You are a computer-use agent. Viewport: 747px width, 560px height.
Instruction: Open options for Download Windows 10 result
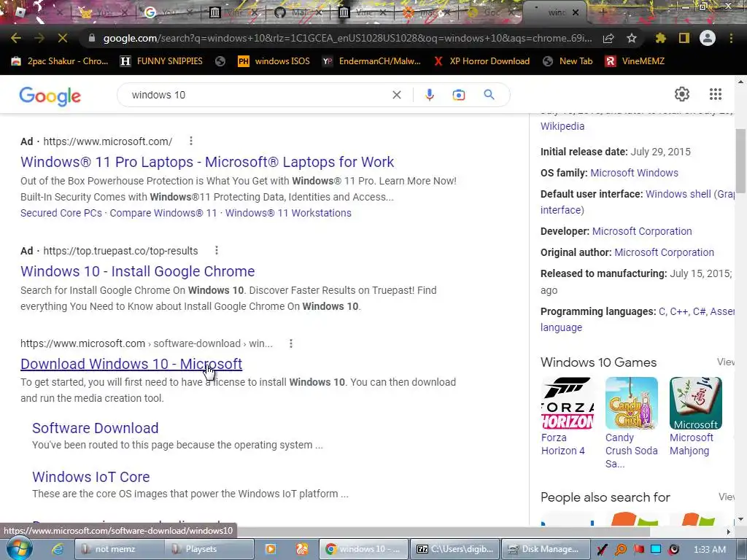click(291, 343)
